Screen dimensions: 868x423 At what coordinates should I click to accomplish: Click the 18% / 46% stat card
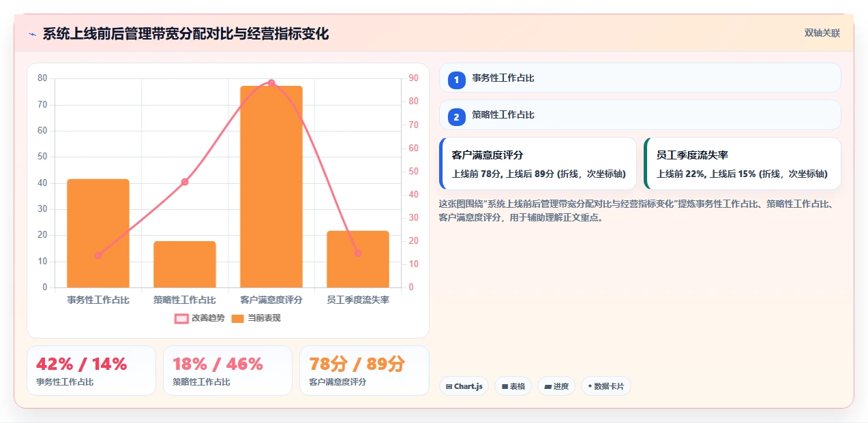point(228,371)
